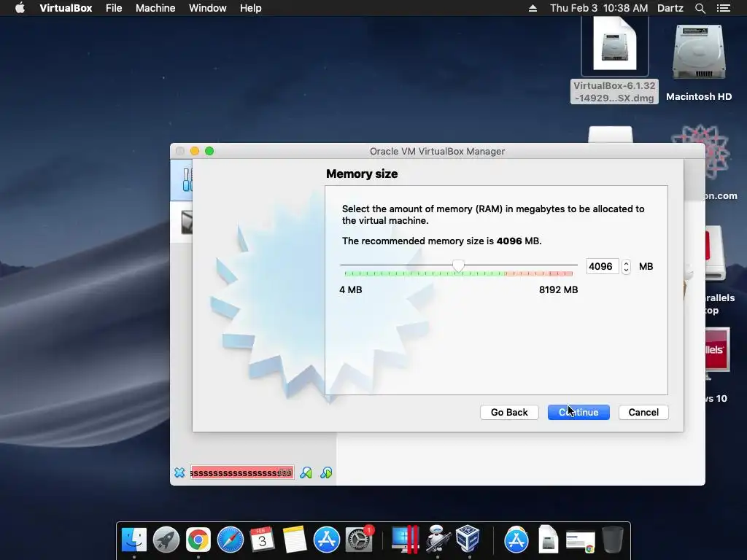This screenshot has height=560, width=747.
Task: Select the VirtualBox-6.1.32 dmg file on desktop
Action: (614, 60)
